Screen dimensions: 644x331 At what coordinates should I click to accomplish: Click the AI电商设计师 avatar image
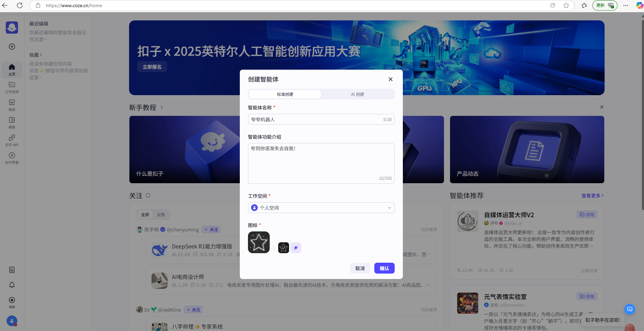coord(160,281)
